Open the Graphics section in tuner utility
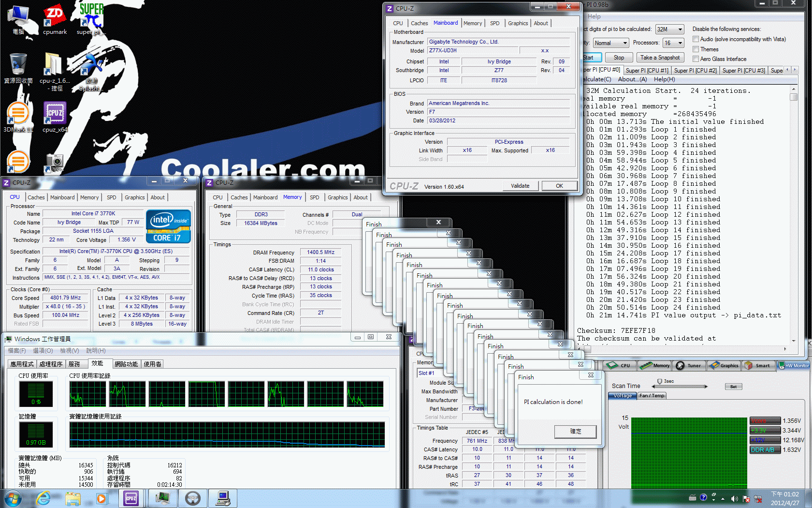Viewport: 812px width, 508px height. coord(724,365)
